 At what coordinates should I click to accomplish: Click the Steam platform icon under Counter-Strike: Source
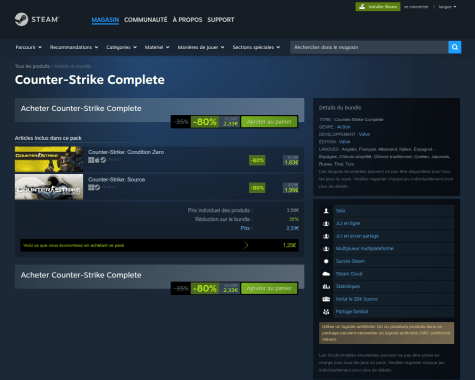97,187
